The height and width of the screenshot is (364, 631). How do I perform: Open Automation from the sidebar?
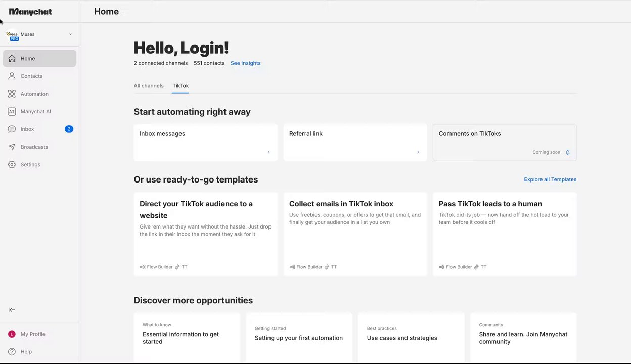point(39,94)
